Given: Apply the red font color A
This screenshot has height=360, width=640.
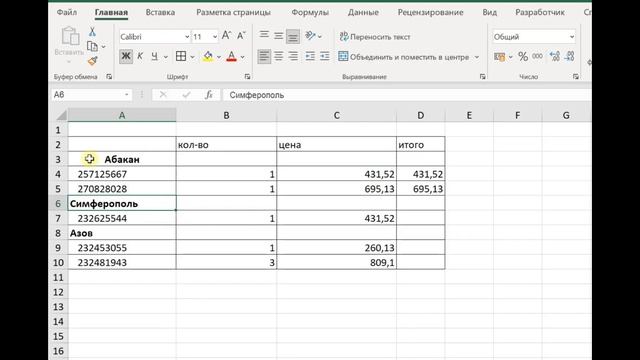Looking at the screenshot, I should 231,56.
